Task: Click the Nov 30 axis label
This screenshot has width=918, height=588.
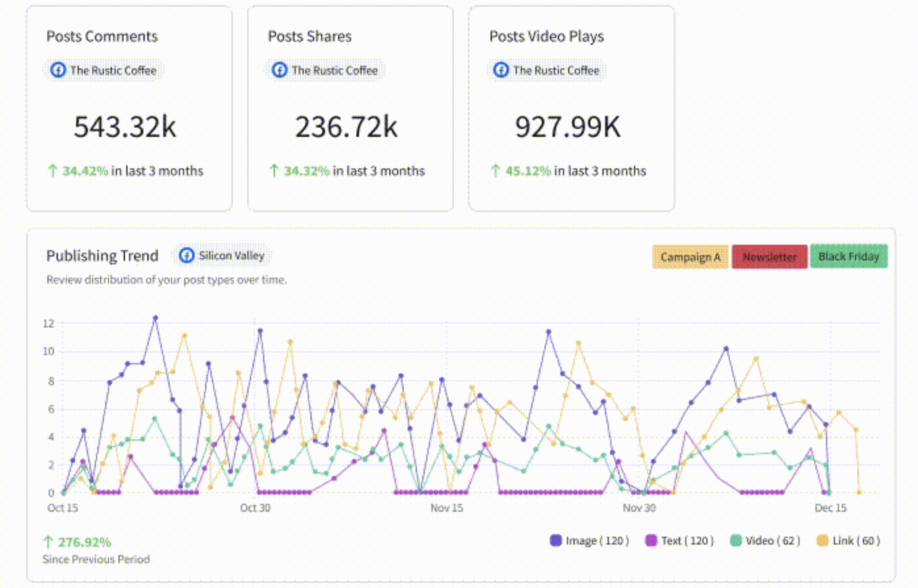Action: point(639,508)
